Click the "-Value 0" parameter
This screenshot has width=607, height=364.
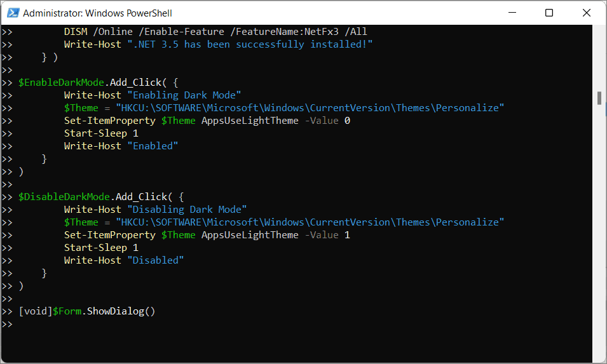pos(327,121)
